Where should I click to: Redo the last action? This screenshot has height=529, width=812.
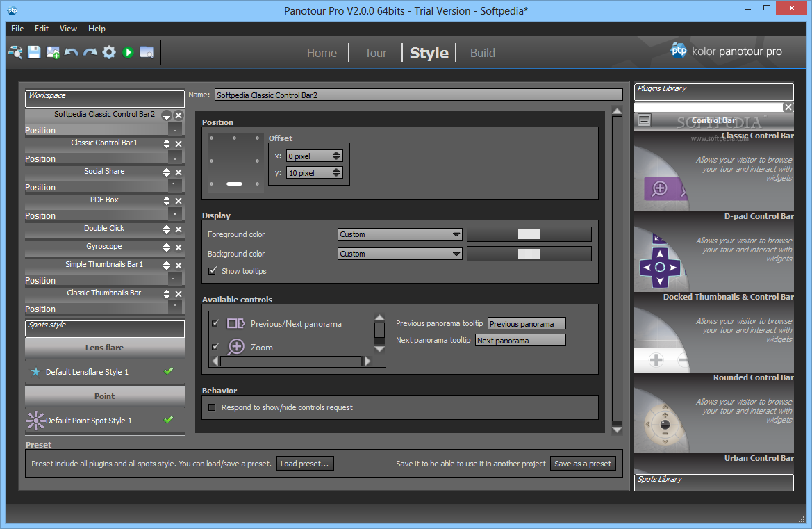(90, 52)
